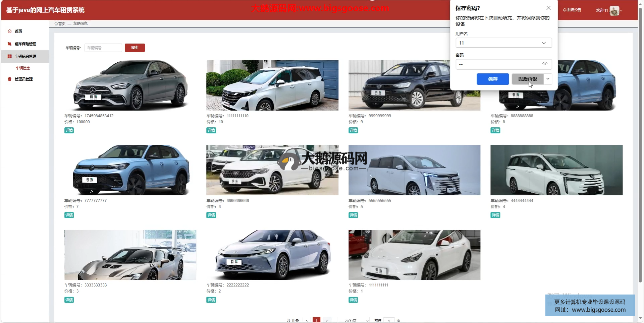Open 详情 for vehicle 1745984853412
Screen dimensions: 644x323
(69, 130)
